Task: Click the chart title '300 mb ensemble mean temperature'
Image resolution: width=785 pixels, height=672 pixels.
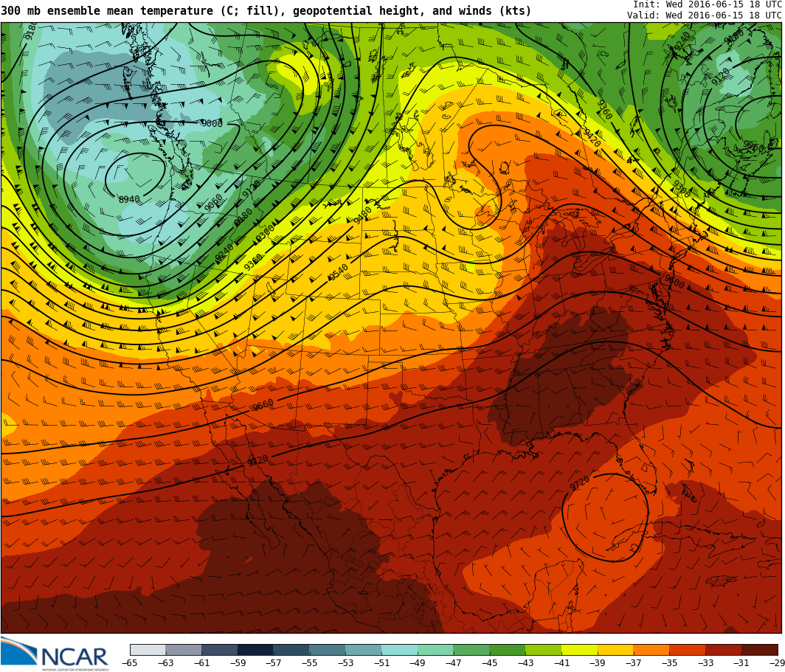Action: tap(107, 10)
